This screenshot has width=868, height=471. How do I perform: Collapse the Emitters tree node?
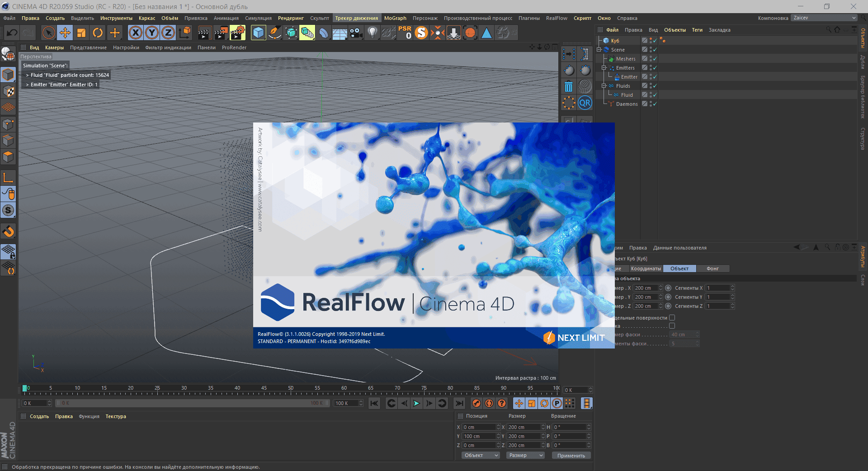pos(604,68)
